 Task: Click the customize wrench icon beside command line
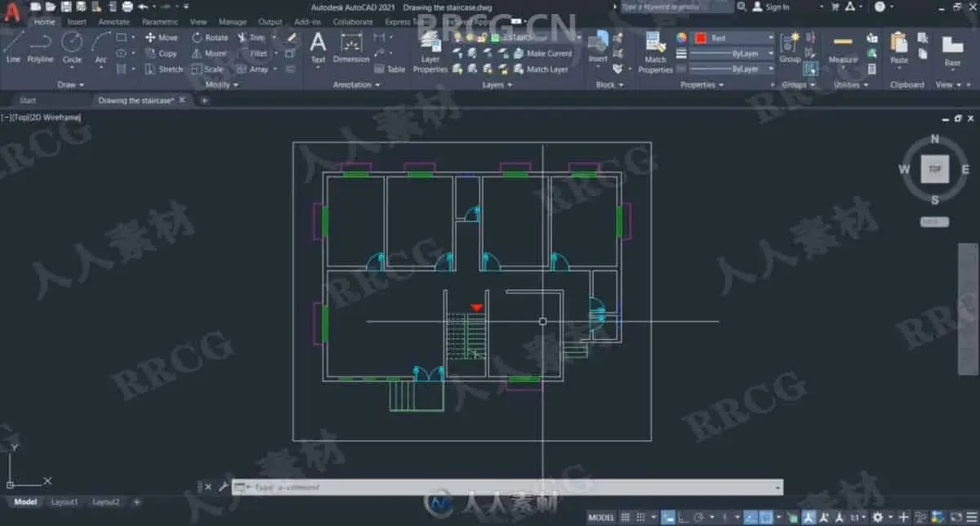(x=221, y=487)
